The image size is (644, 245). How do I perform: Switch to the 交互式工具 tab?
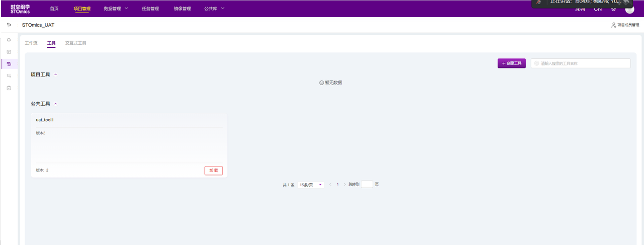click(75, 43)
